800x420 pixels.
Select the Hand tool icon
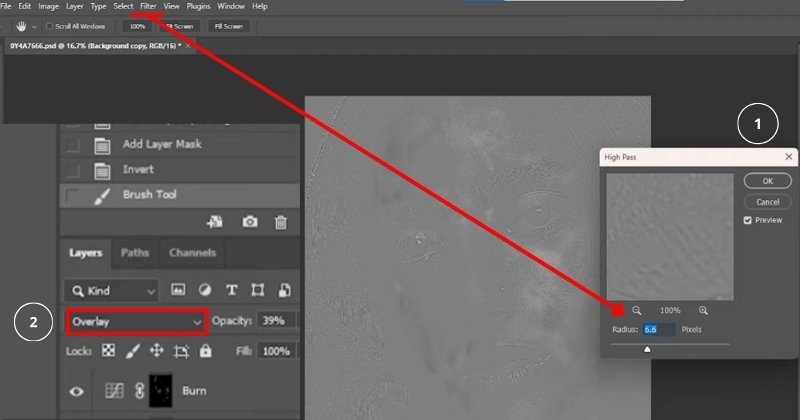click(21, 26)
